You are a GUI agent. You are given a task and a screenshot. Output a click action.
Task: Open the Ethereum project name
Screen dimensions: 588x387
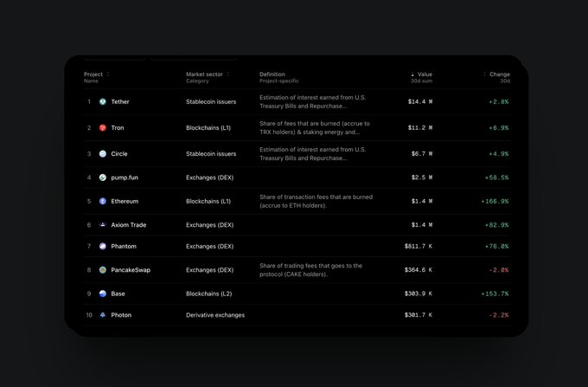tap(125, 201)
